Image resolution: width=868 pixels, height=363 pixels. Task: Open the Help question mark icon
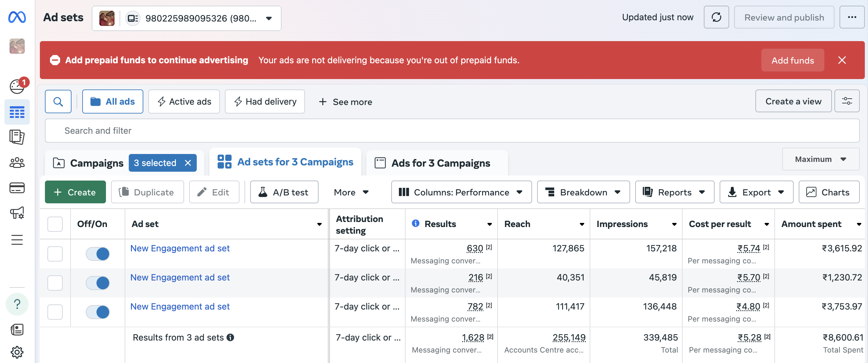[17, 304]
